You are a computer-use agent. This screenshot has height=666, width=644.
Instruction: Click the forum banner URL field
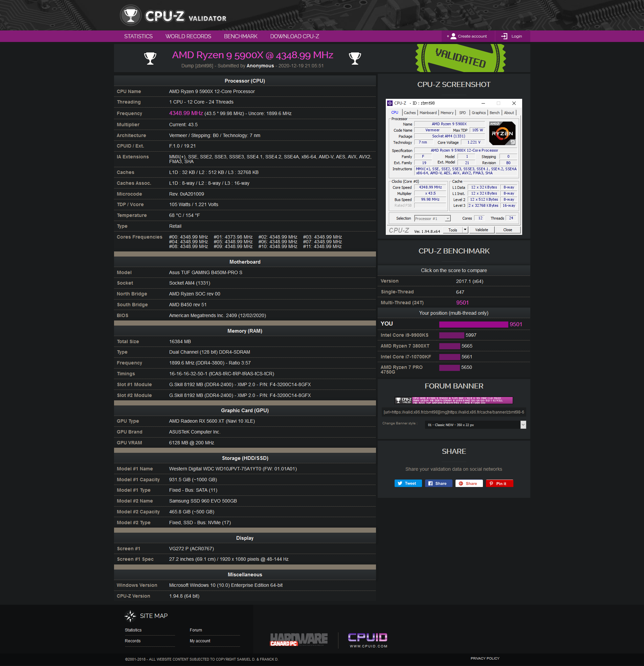(x=454, y=412)
